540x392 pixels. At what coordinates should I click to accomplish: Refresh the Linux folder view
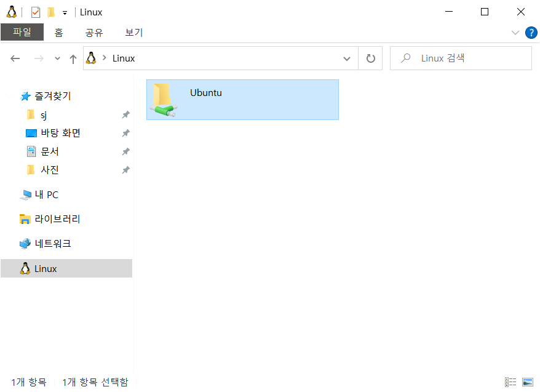coord(371,58)
